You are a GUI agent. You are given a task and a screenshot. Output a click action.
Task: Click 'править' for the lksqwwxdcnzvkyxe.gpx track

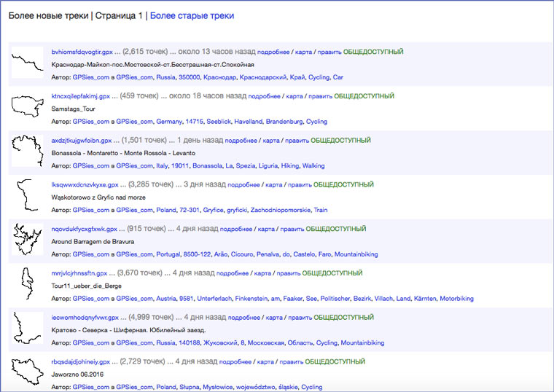(x=300, y=184)
